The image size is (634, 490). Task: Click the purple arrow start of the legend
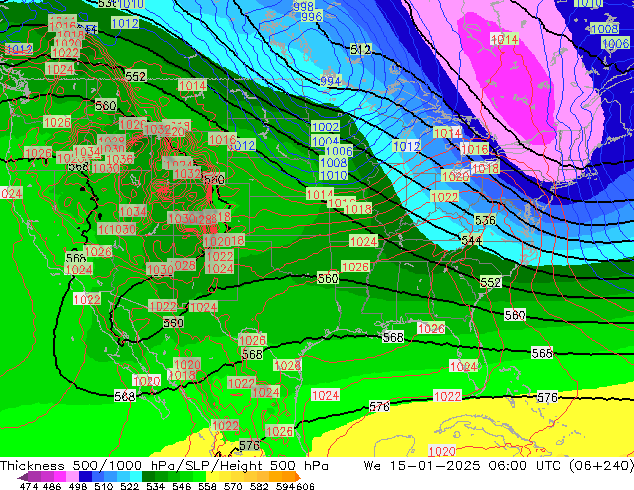22,477
